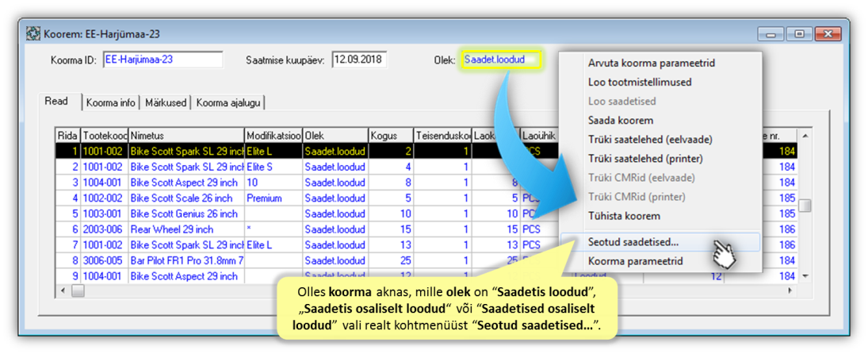The height and width of the screenshot is (354, 868).
Task: Click product code '1003-001' cell
Action: coord(105,214)
